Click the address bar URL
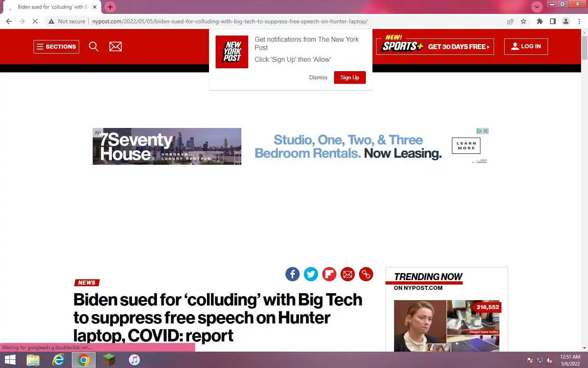The height and width of the screenshot is (368, 588). coord(230,21)
